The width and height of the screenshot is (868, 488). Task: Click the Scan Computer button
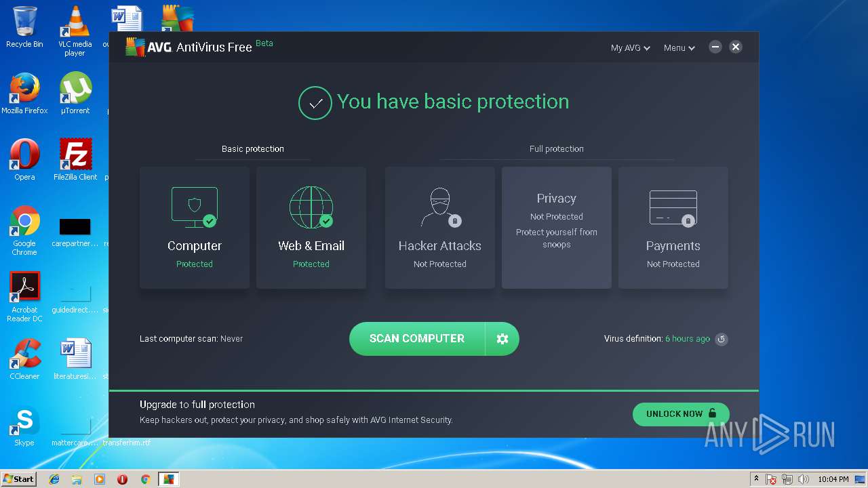tap(417, 339)
